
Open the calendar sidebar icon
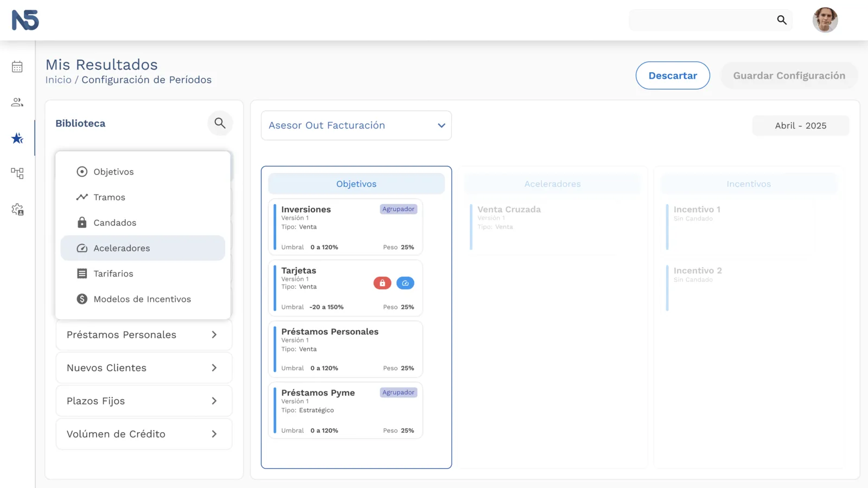tap(17, 67)
